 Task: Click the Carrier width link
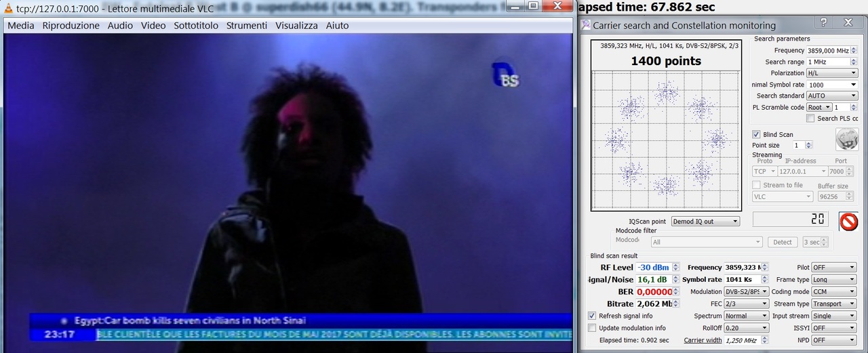pos(703,340)
